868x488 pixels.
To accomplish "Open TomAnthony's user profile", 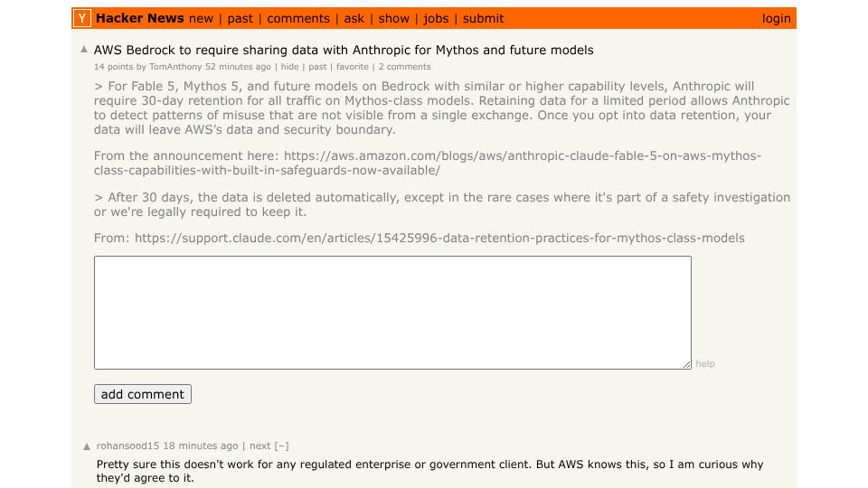I will (x=175, y=66).
